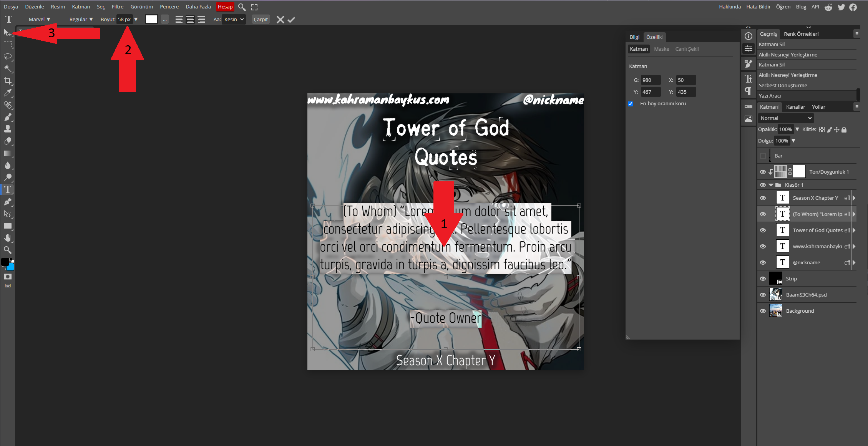The height and width of the screenshot is (446, 868).
Task: Open the Character panel icon
Action: click(x=749, y=79)
